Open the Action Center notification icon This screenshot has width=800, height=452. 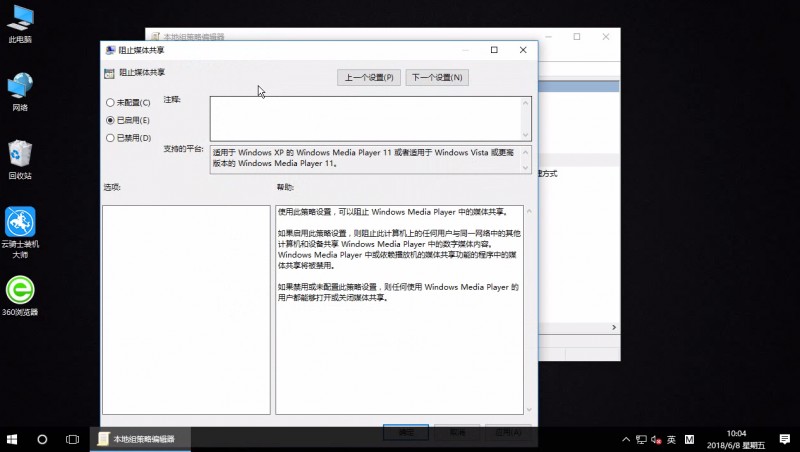coord(785,439)
